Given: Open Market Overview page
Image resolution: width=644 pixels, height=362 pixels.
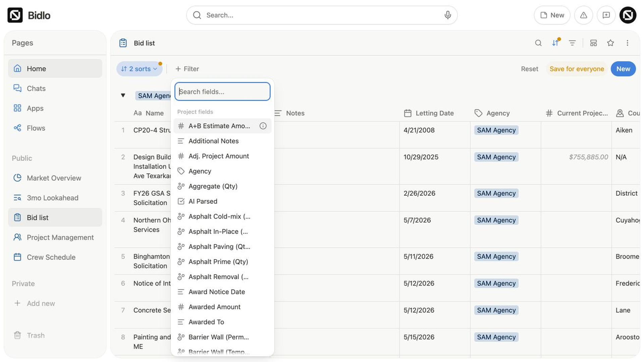Looking at the screenshot, I should (55, 178).
